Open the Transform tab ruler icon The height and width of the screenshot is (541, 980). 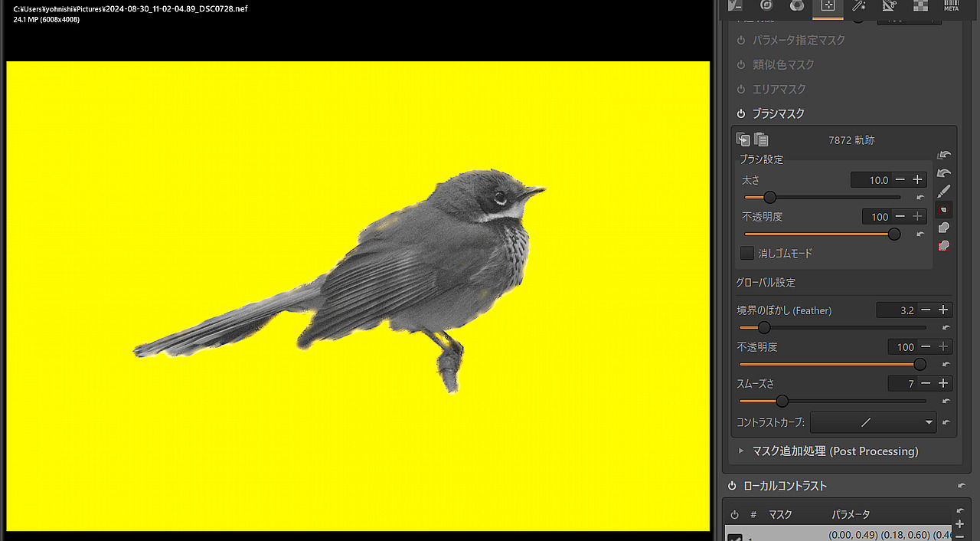click(889, 5)
